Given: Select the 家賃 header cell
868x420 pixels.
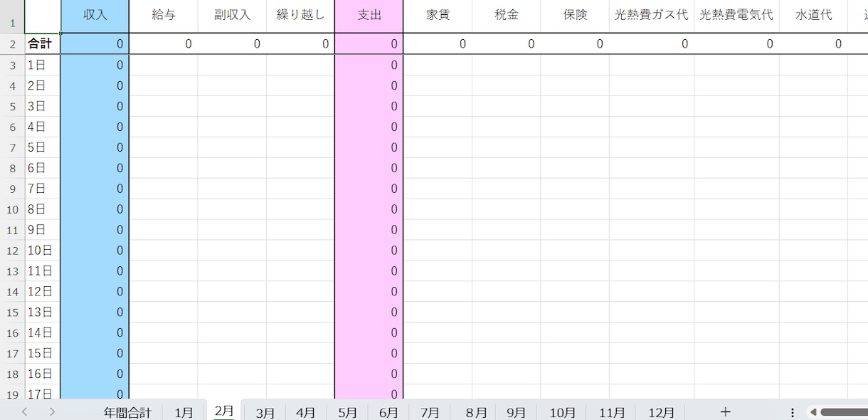Looking at the screenshot, I should point(438,16).
